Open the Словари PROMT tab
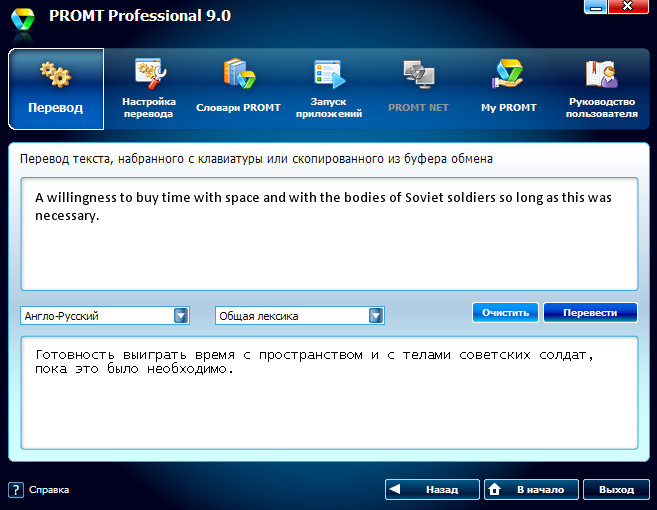Image resolution: width=657 pixels, height=510 pixels. point(238,89)
